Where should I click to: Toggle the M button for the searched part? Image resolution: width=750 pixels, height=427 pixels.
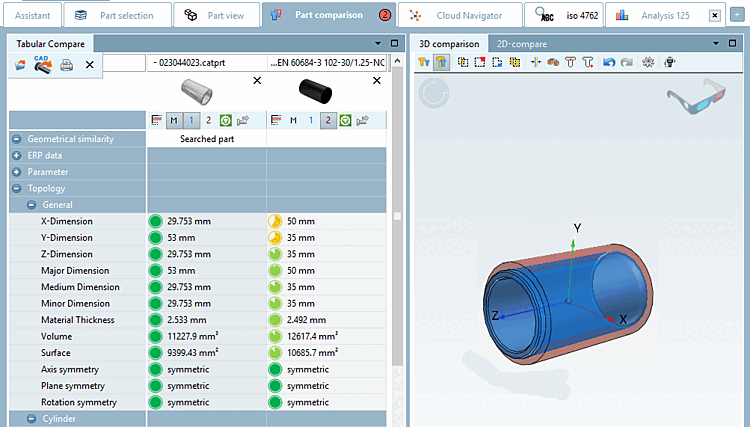173,120
